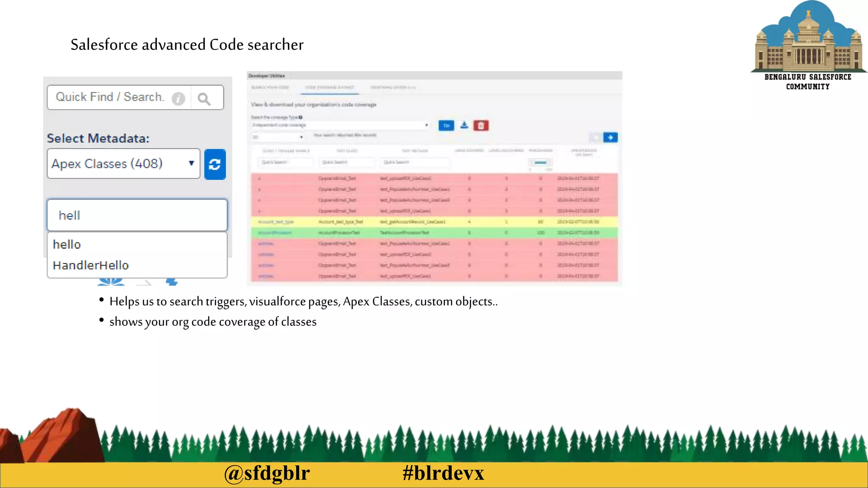This screenshot has width=868, height=488.
Task: Click Quick Search under class name column
Action: pyautogui.click(x=285, y=162)
